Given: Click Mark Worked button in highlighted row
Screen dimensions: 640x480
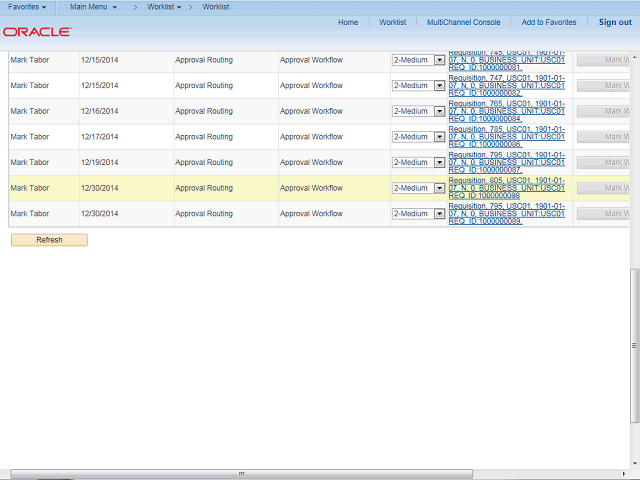Looking at the screenshot, I should click(x=603, y=188).
